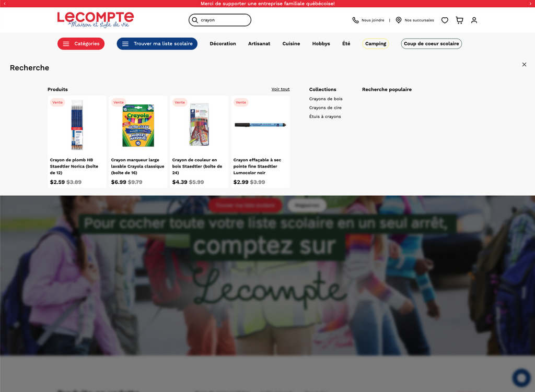This screenshot has width=535, height=392.
Task: Click into the crayon search field
Action: click(x=224, y=20)
